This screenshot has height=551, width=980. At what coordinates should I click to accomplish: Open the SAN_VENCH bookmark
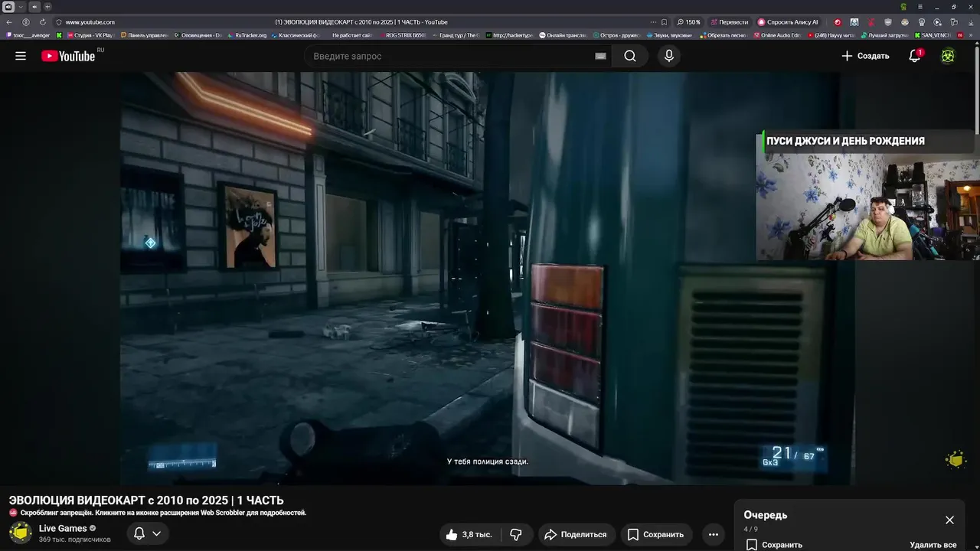pyautogui.click(x=932, y=35)
